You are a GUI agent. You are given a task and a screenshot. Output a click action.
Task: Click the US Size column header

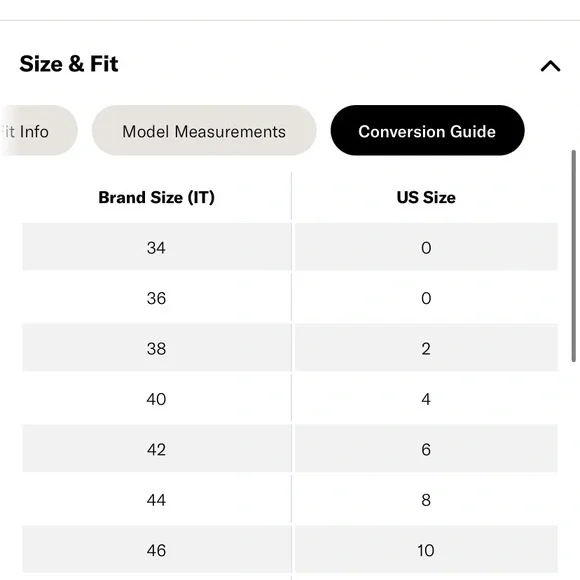coord(426,197)
